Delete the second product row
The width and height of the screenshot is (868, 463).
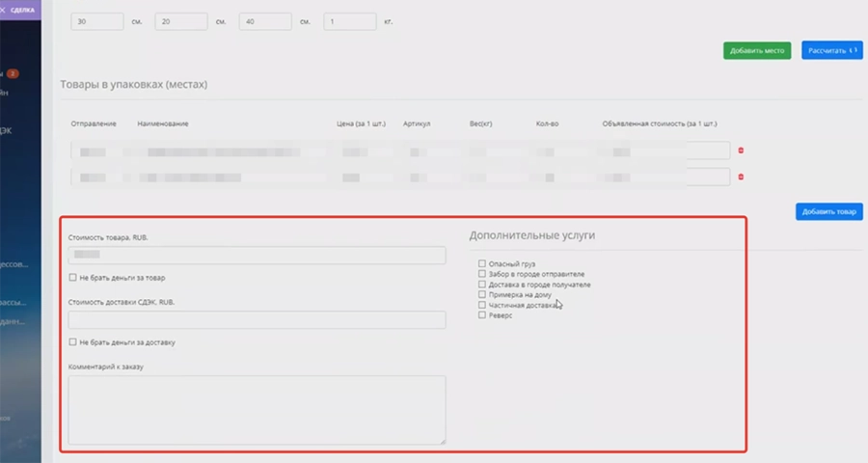(741, 177)
